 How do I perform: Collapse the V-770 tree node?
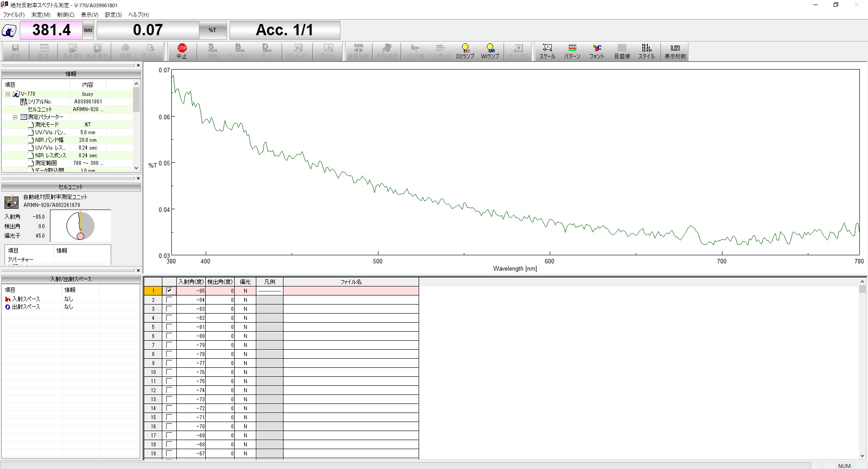8,94
